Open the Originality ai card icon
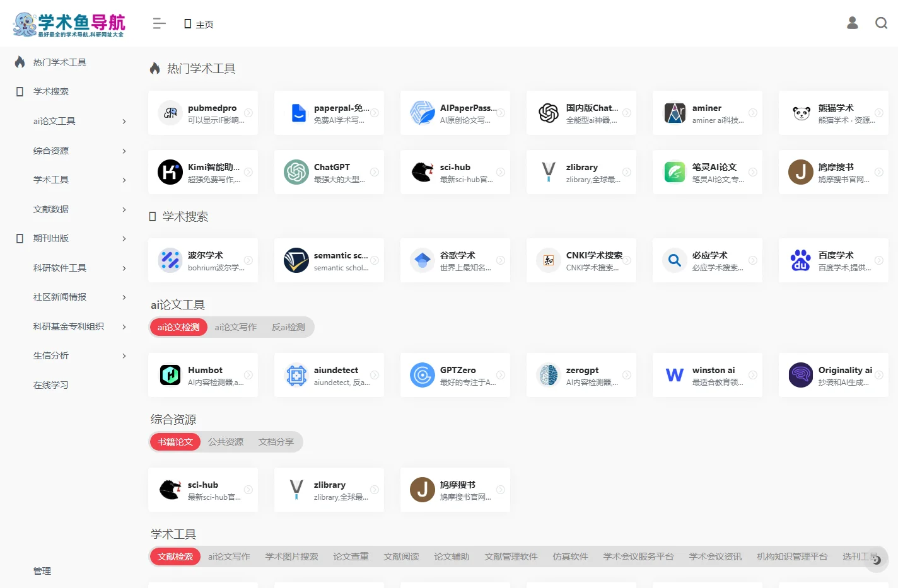Viewport: 898px width, 588px height. coord(801,375)
